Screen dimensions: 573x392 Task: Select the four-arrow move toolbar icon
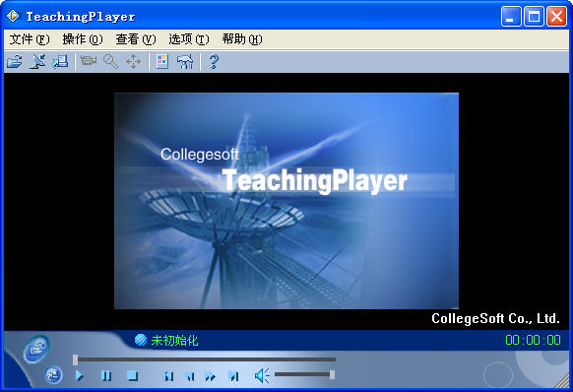click(x=133, y=61)
